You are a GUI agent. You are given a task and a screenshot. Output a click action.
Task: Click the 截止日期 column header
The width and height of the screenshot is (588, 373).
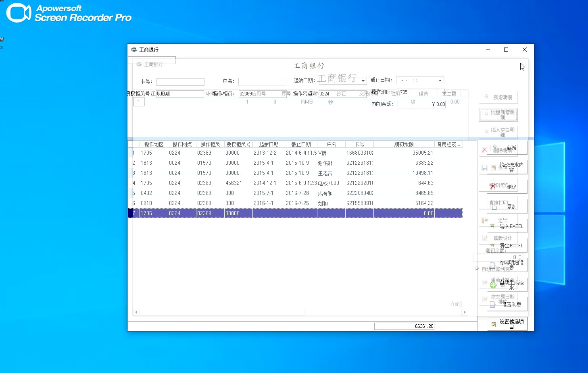pos(301,144)
